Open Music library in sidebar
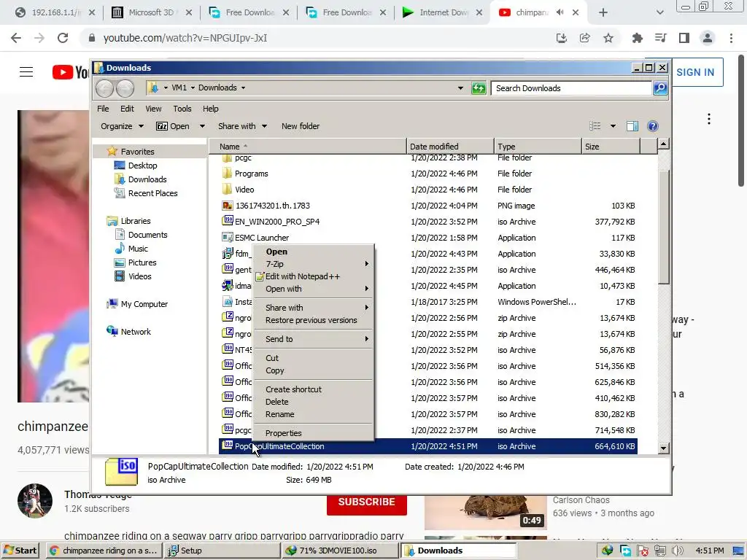 [131, 249]
